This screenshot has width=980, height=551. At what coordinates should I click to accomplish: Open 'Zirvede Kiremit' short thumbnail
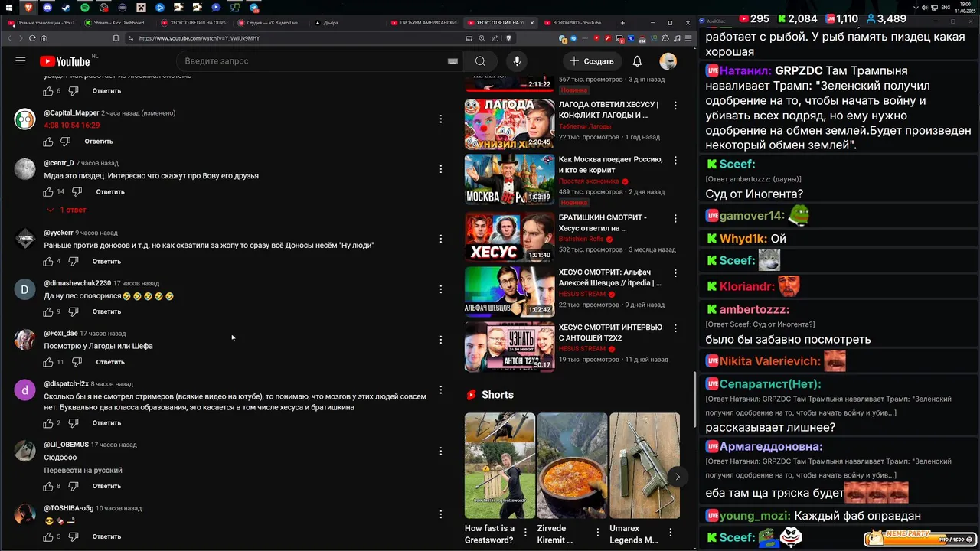click(572, 465)
